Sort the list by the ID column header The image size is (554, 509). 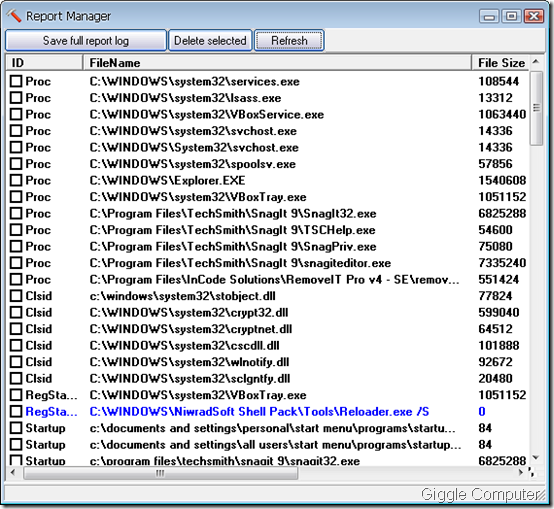point(44,63)
